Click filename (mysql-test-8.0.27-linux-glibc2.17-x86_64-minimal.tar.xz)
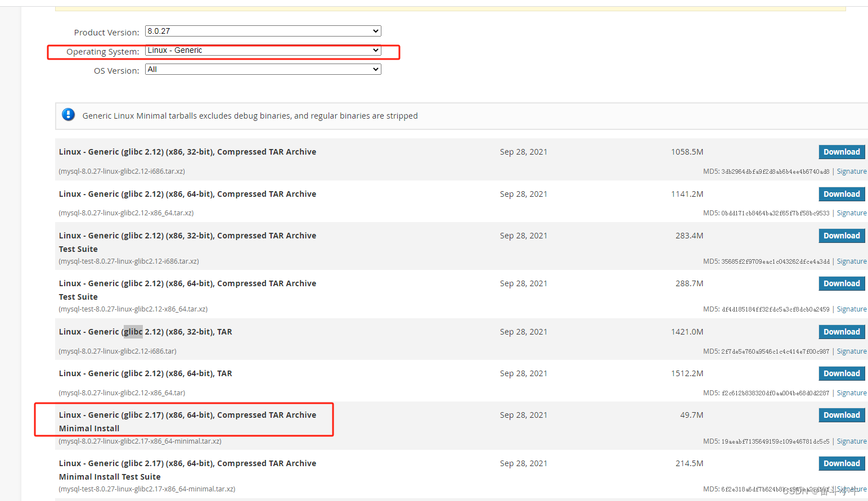Image resolution: width=868 pixels, height=501 pixels. (x=147, y=489)
